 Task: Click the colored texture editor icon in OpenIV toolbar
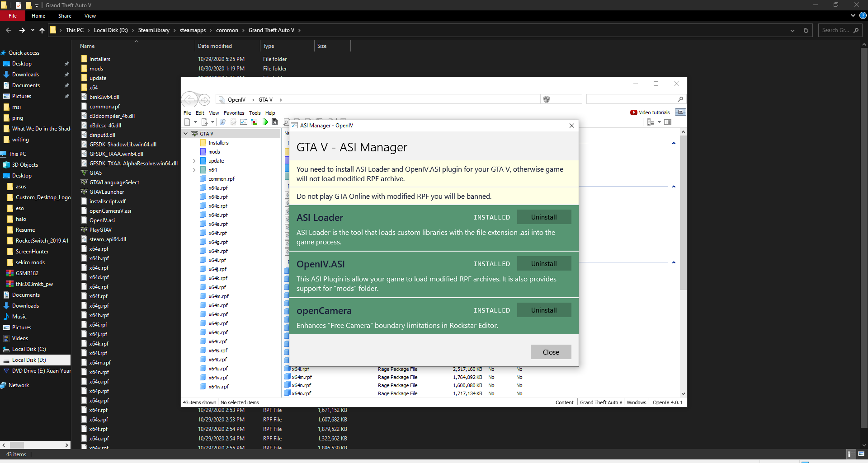(254, 122)
